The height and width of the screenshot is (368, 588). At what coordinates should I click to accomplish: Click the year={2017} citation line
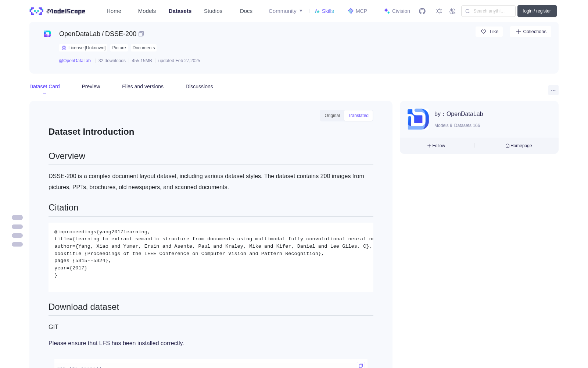pyautogui.click(x=71, y=268)
